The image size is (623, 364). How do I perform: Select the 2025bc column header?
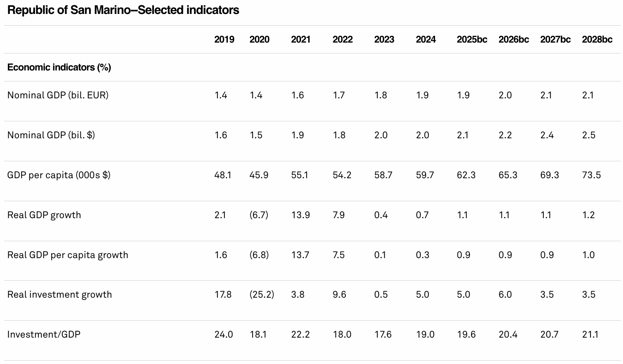pyautogui.click(x=472, y=40)
